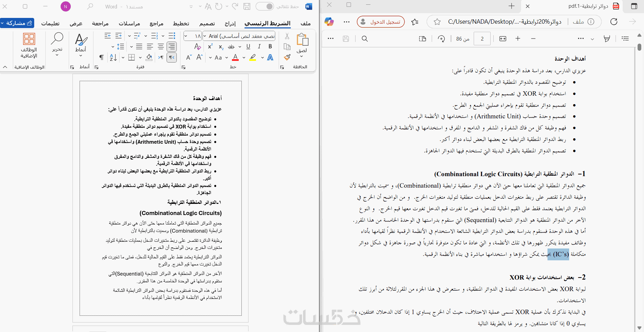Select the Format Painter brush icon
The height and width of the screenshot is (332, 644).
(287, 57)
